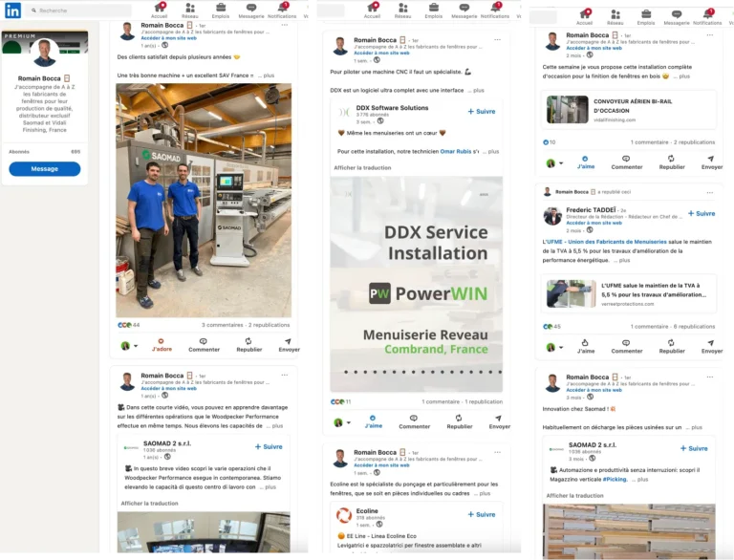Open the leftmost Messagerie tab in the navigation bar
The width and height of the screenshot is (734, 560).
(x=251, y=11)
